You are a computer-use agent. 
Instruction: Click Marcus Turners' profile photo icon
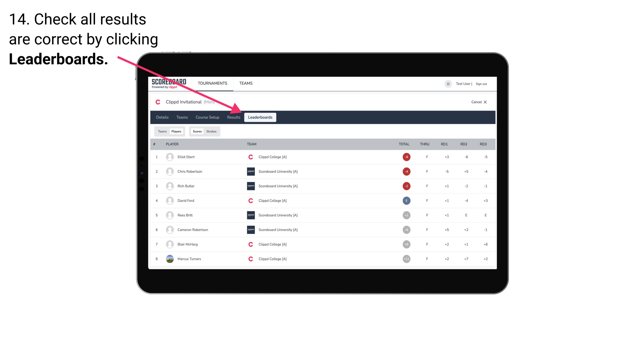click(169, 259)
